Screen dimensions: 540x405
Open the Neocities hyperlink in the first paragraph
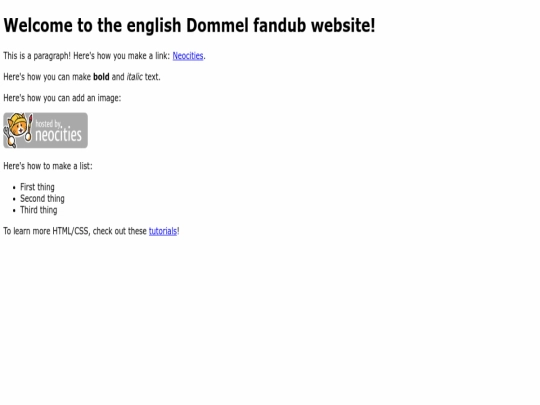[188, 56]
